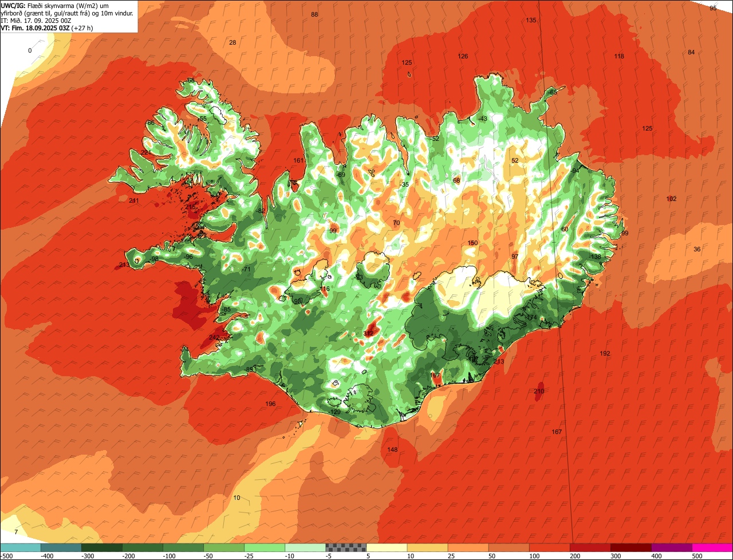
Task: Click the map value 88 near the top
Action: click(314, 14)
